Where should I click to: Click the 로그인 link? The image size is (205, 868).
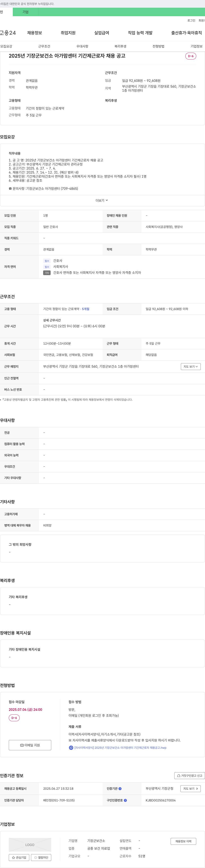191,20
